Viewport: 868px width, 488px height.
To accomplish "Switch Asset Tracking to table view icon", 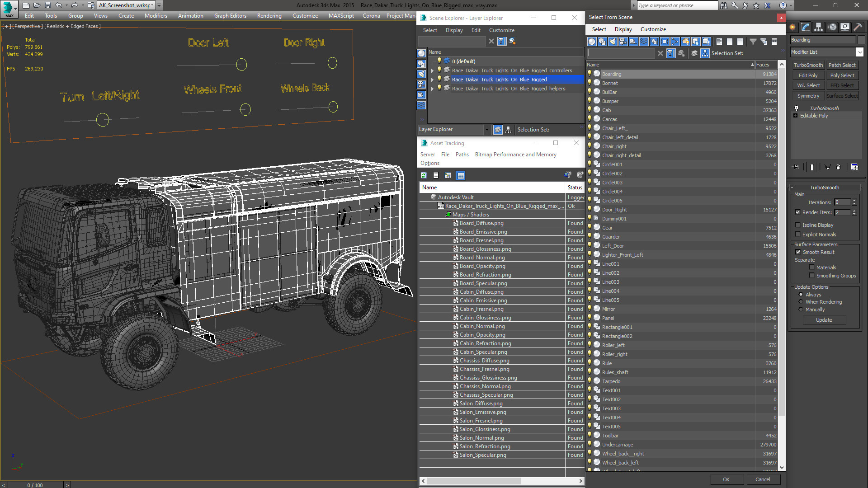I will point(461,175).
